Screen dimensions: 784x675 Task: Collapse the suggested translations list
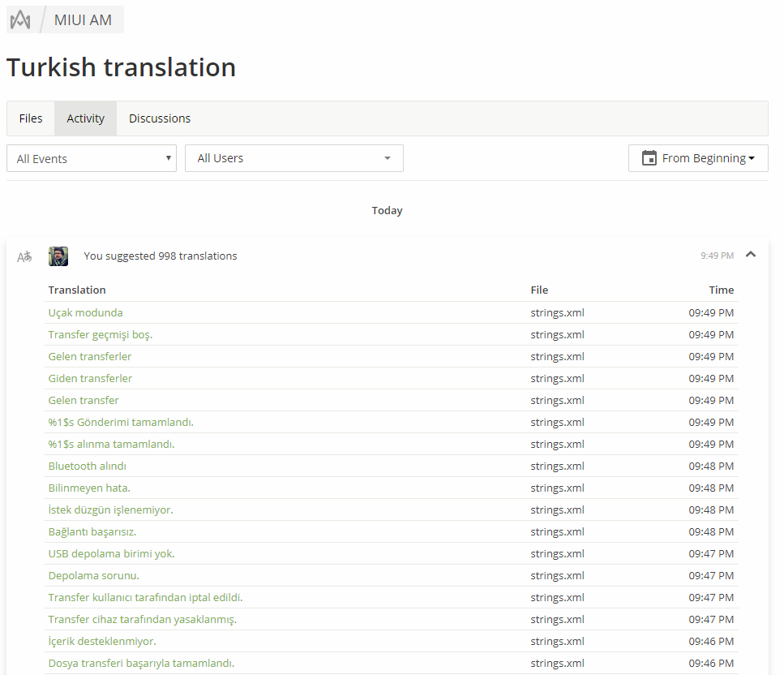click(x=751, y=255)
